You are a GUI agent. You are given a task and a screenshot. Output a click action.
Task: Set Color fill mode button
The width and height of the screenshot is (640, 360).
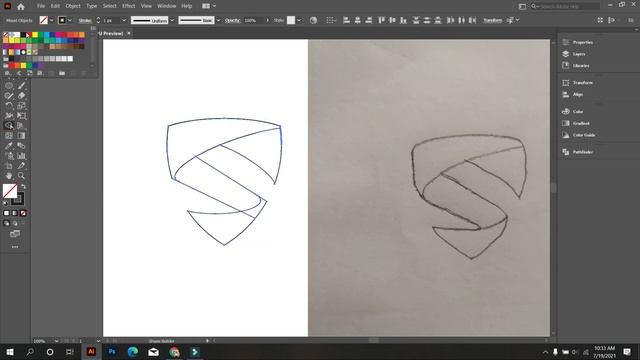(7, 213)
